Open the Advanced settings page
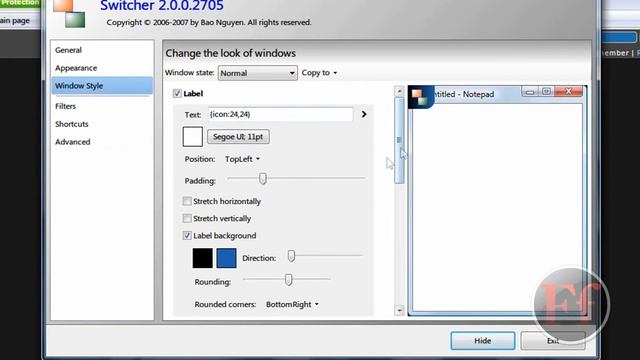The height and width of the screenshot is (360, 640). (x=73, y=142)
